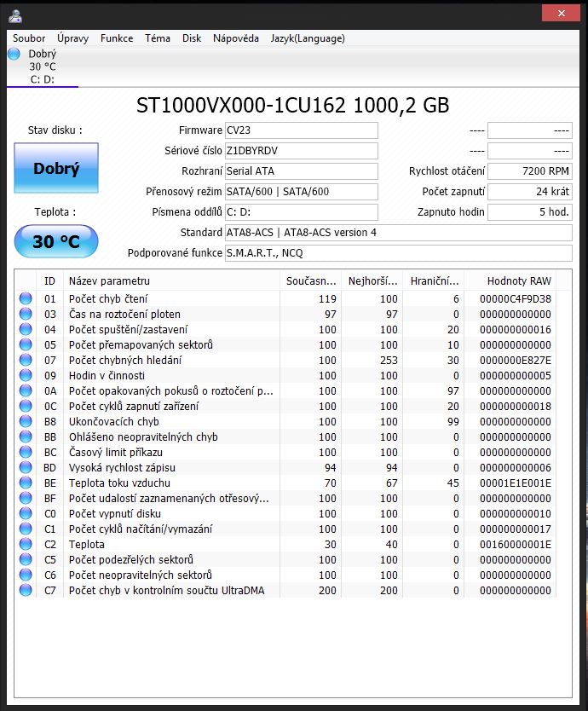The height and width of the screenshot is (711, 588).
Task: Click the Rychlost otáčení field 7200 RPM
Action: (x=530, y=171)
